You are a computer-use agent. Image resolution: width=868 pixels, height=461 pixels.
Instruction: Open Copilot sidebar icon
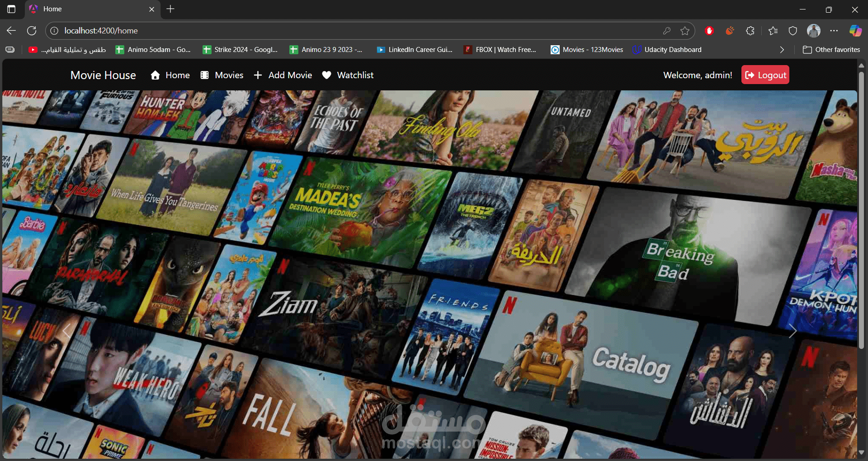coord(855,31)
